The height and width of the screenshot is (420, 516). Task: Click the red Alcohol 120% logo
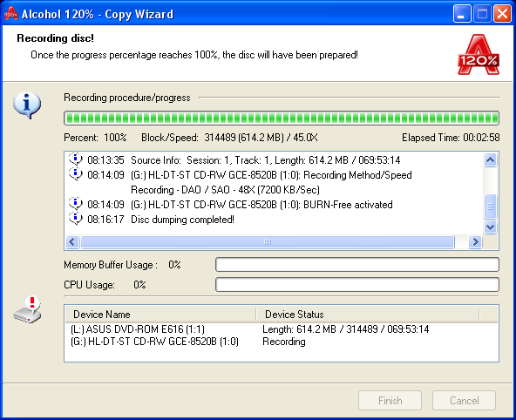point(479,54)
